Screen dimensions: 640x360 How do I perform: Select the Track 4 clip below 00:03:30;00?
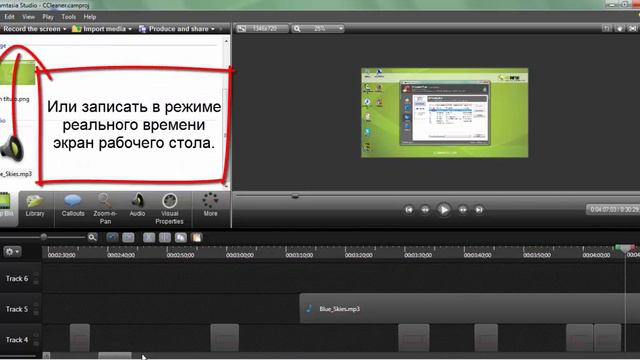413,338
